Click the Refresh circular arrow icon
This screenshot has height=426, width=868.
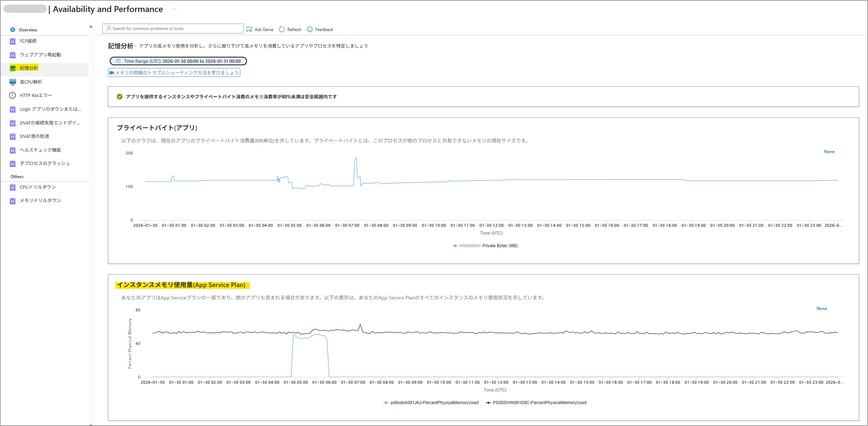(x=282, y=30)
